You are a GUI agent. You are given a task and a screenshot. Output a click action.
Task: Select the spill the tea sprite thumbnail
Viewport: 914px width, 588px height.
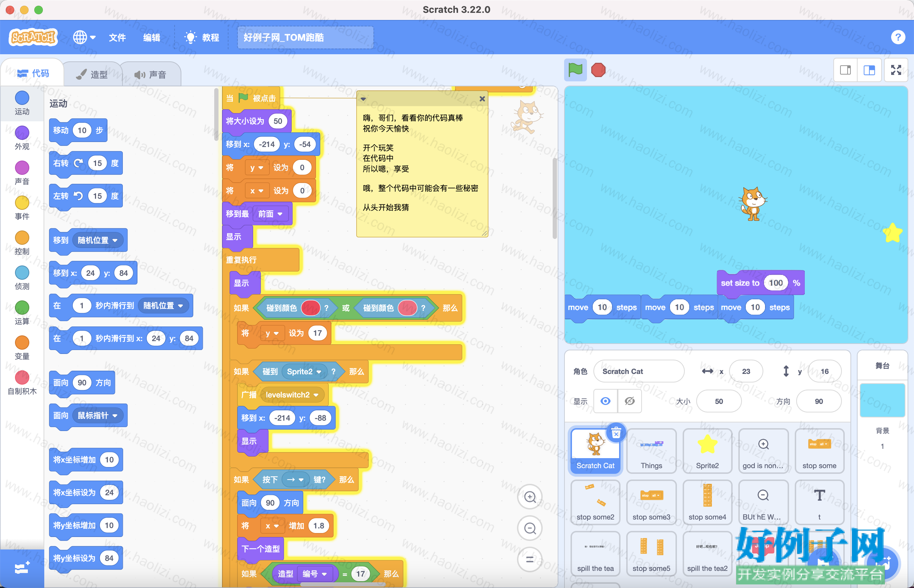click(595, 554)
